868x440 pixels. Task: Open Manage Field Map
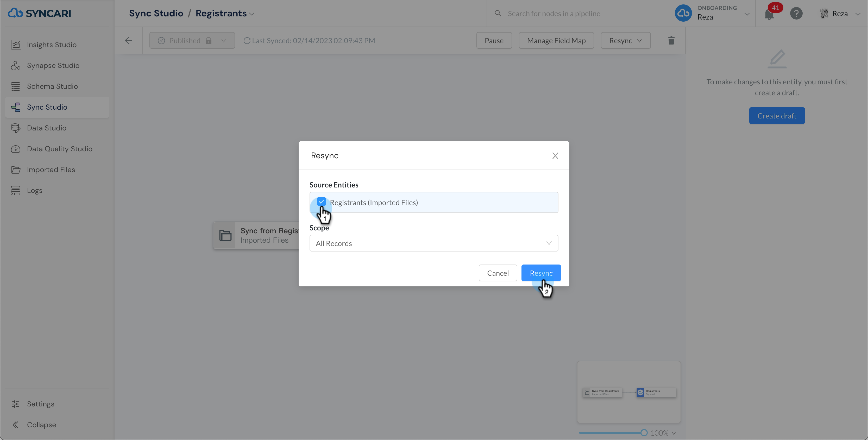(x=556, y=40)
